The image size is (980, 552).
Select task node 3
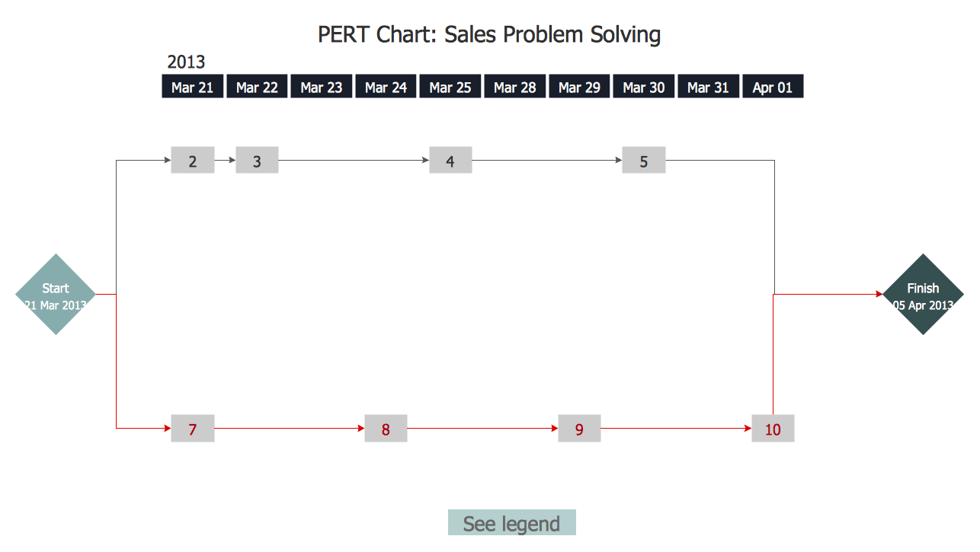(x=257, y=161)
